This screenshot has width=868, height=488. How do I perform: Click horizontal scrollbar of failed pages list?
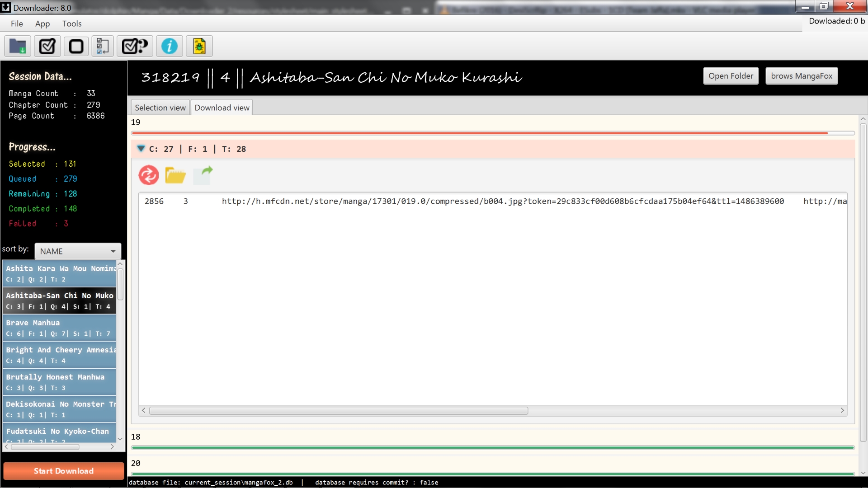(x=339, y=411)
